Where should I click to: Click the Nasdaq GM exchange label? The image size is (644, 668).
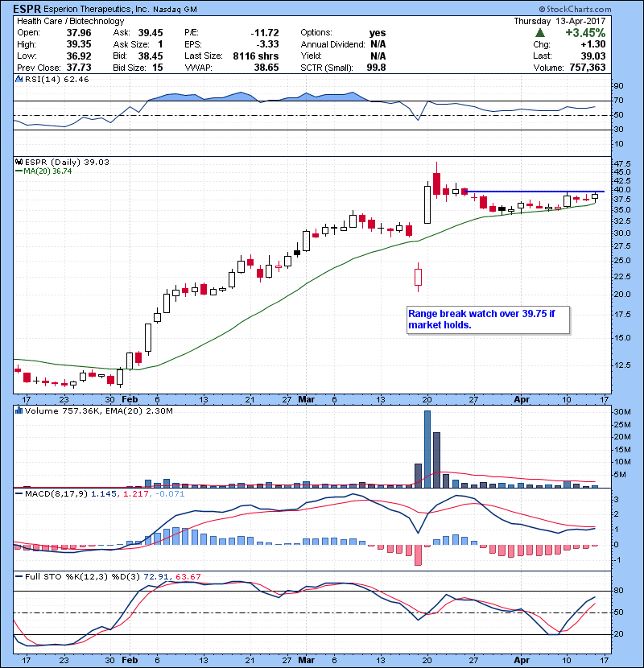tap(175, 10)
